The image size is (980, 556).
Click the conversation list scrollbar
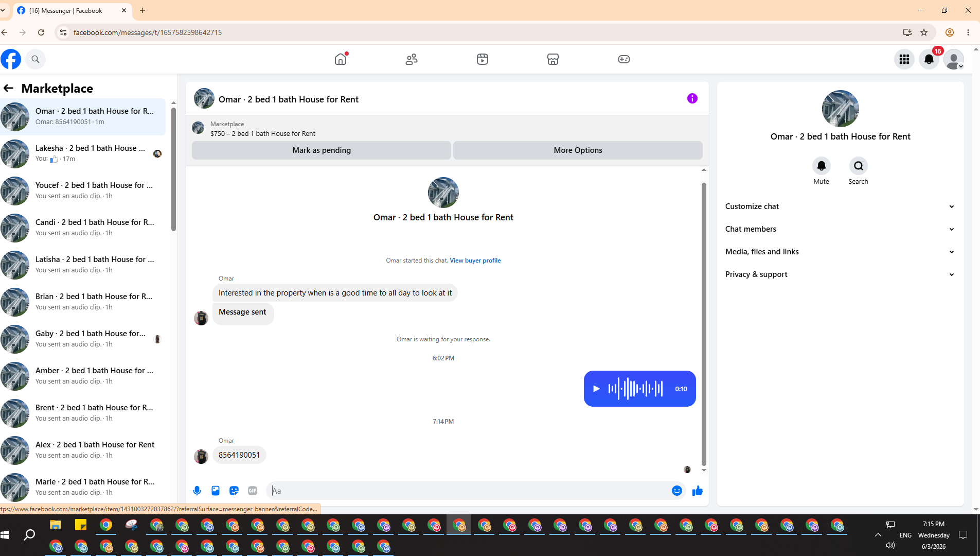click(173, 170)
